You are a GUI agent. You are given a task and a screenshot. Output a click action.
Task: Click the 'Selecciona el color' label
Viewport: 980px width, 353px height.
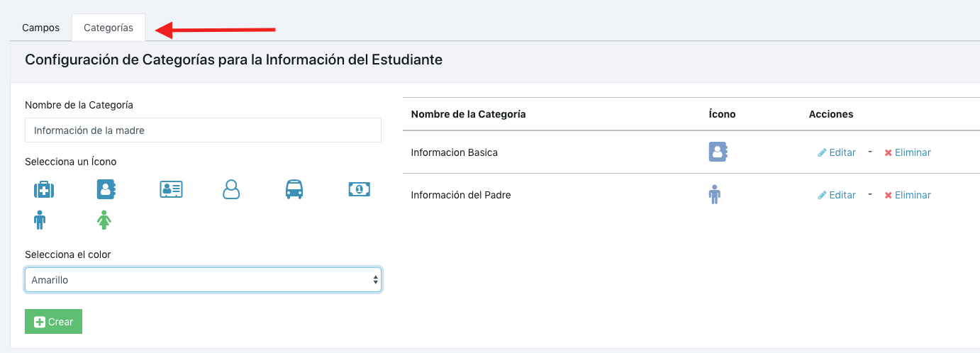[68, 254]
